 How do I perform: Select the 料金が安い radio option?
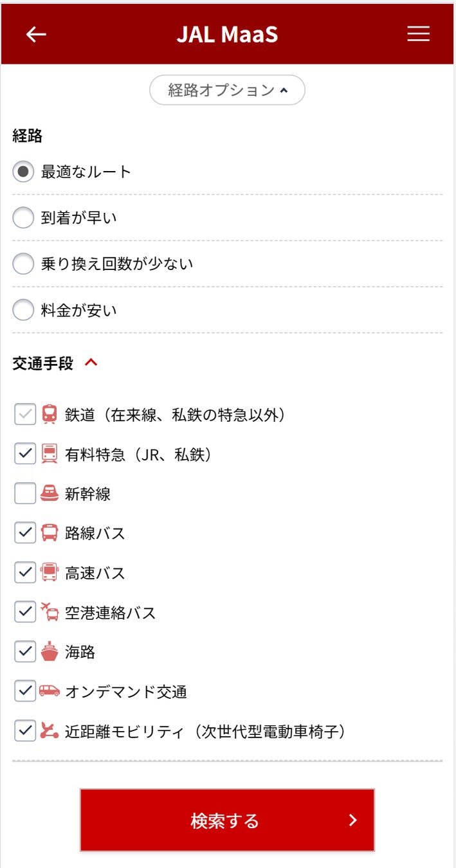click(23, 311)
